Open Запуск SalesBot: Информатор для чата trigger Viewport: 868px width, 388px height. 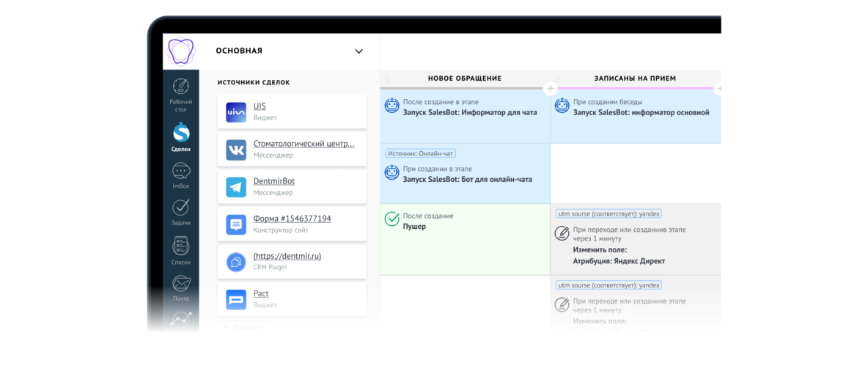[470, 113]
